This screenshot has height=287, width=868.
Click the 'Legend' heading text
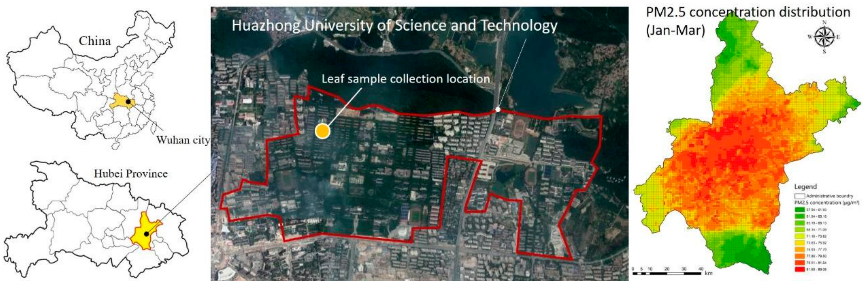(x=805, y=187)
